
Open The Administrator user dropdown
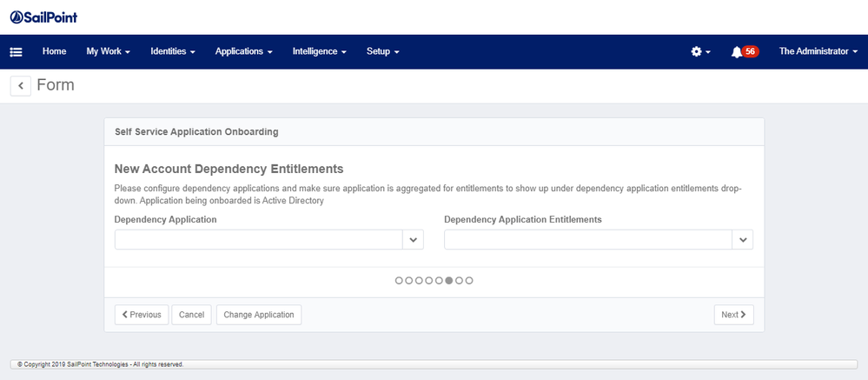pos(817,52)
